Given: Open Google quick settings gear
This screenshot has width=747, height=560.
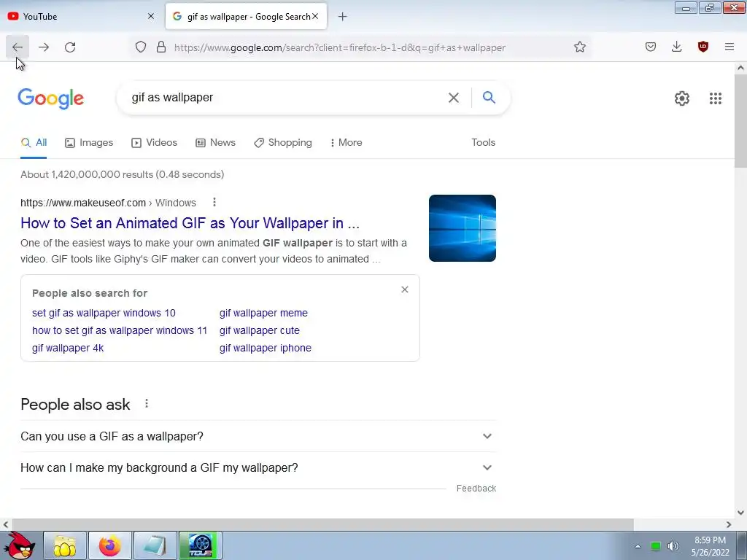Looking at the screenshot, I should (682, 98).
